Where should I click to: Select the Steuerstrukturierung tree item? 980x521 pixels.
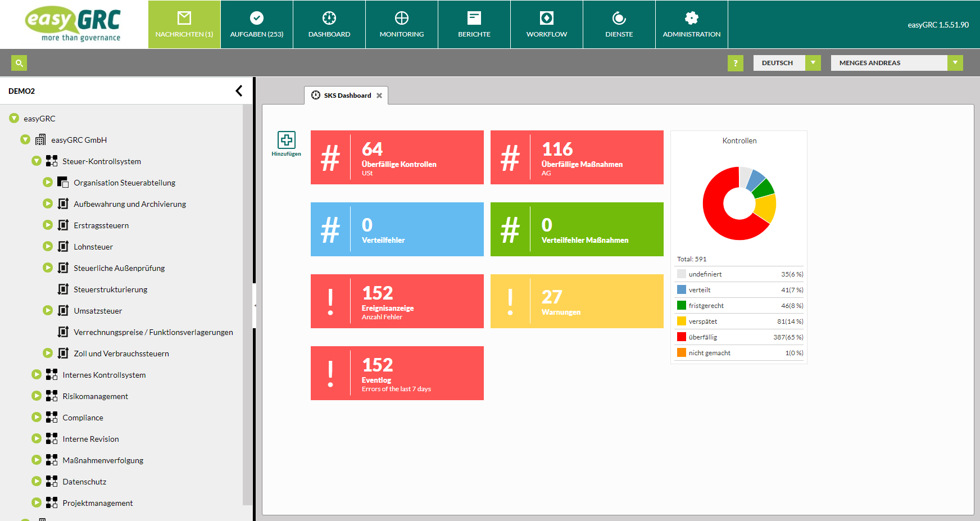tap(111, 289)
